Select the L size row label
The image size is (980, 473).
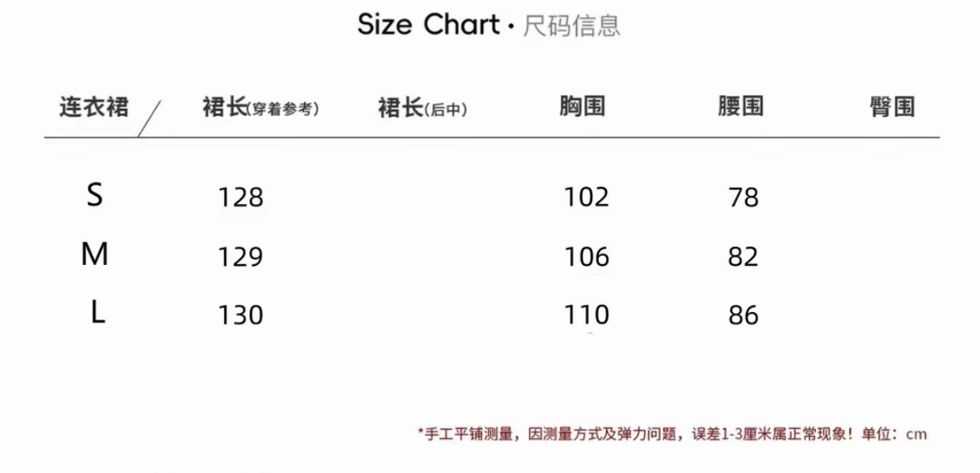click(x=98, y=314)
